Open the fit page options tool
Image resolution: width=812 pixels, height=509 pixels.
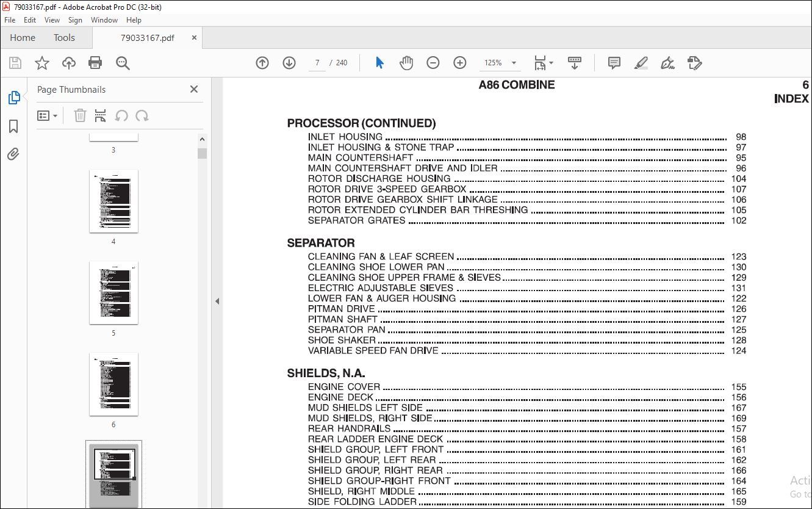coord(543,63)
